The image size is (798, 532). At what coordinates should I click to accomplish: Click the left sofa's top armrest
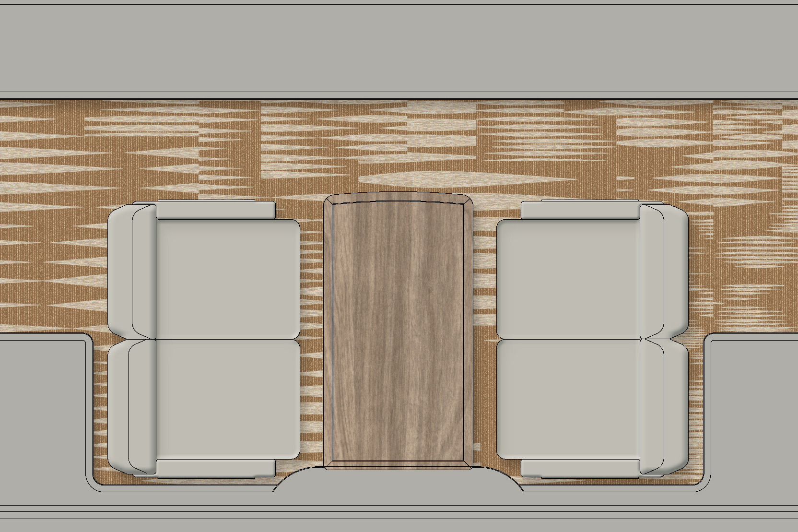tap(216, 210)
